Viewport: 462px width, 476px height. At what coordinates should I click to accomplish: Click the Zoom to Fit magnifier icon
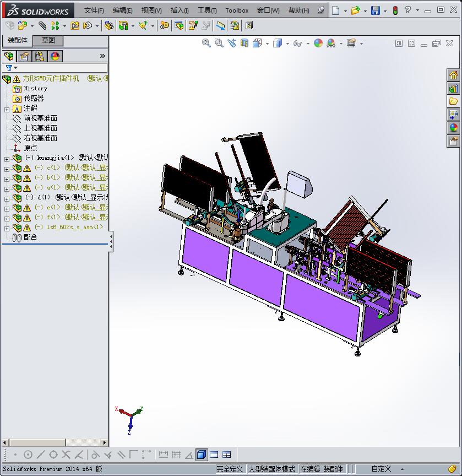206,43
